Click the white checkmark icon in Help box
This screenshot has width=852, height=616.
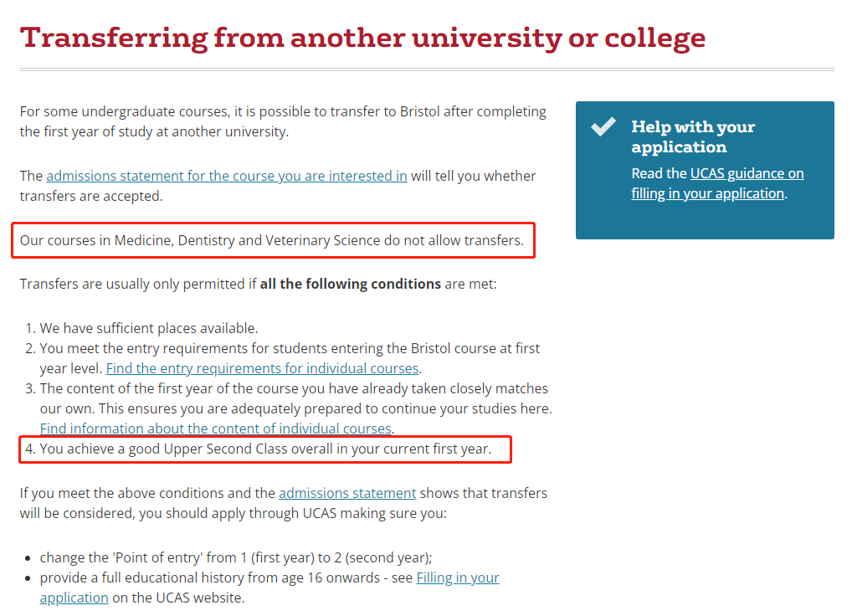click(603, 127)
